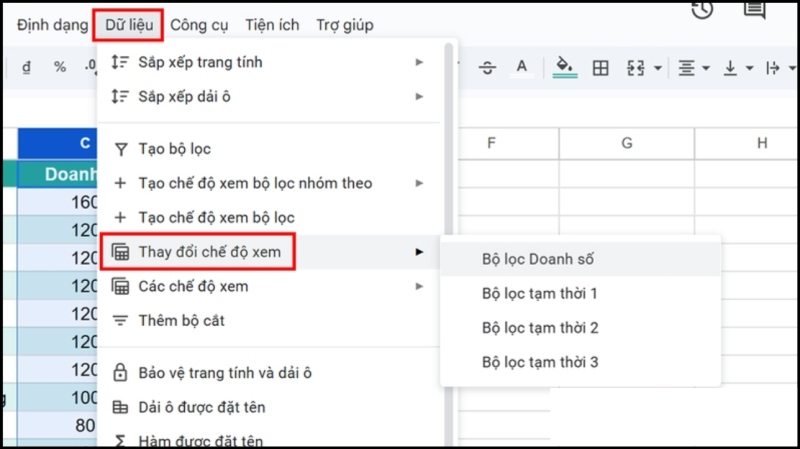Click the cell showing 100
Screen dimensions: 800x449
pos(57,397)
